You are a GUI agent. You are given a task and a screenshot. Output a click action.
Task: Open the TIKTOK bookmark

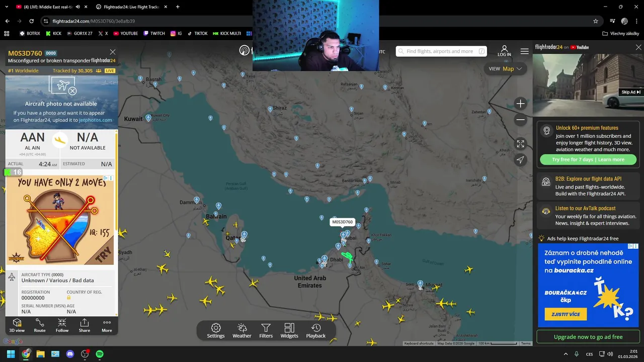tap(197, 33)
